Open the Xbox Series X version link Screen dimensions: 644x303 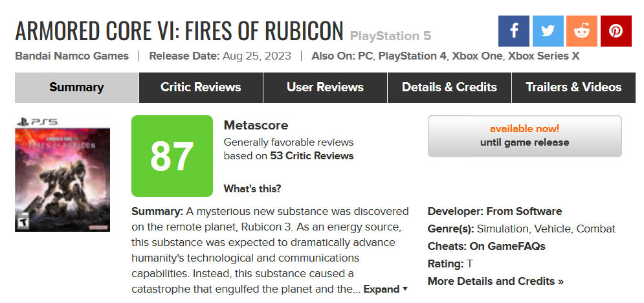(544, 56)
